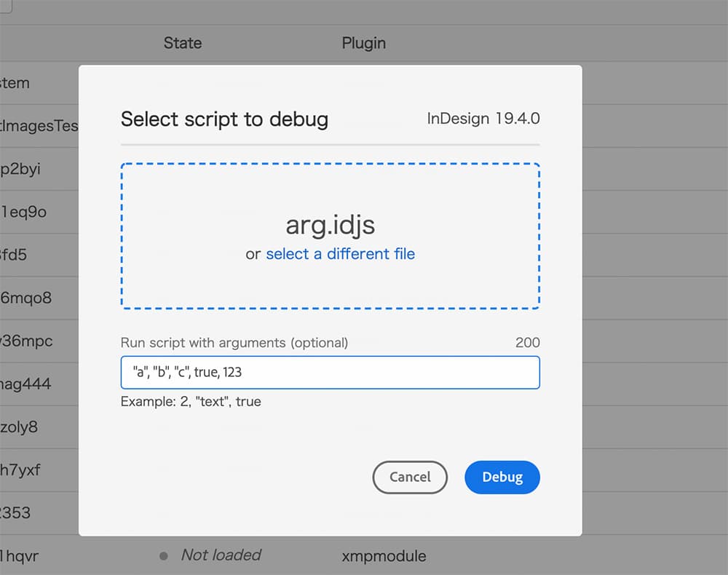The height and width of the screenshot is (575, 728).
Task: Select the row ending in zoly8
Action: tap(19, 427)
